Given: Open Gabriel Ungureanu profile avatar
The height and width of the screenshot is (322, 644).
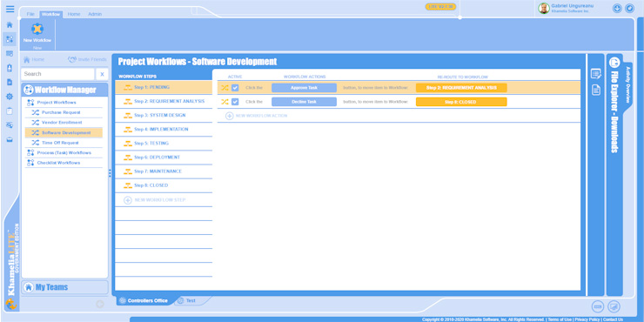Looking at the screenshot, I should pos(544,8).
